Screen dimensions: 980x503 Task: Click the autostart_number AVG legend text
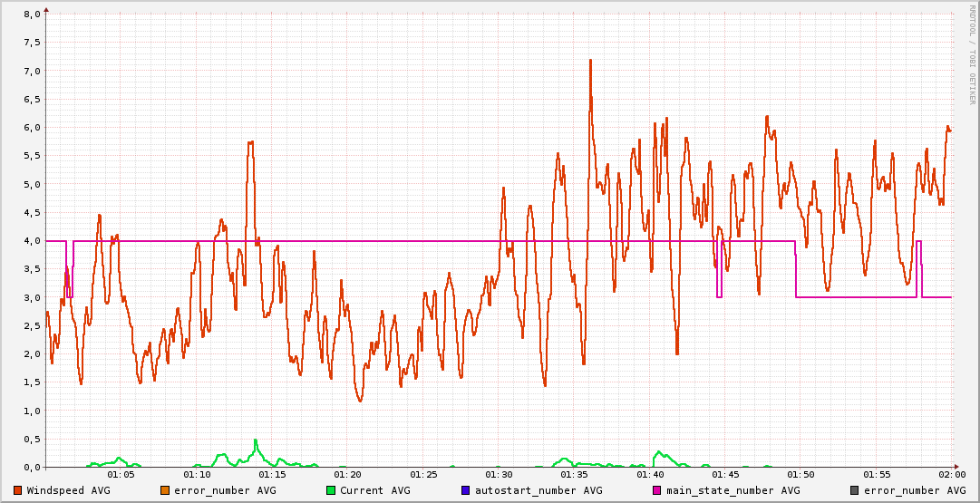pyautogui.click(x=539, y=490)
